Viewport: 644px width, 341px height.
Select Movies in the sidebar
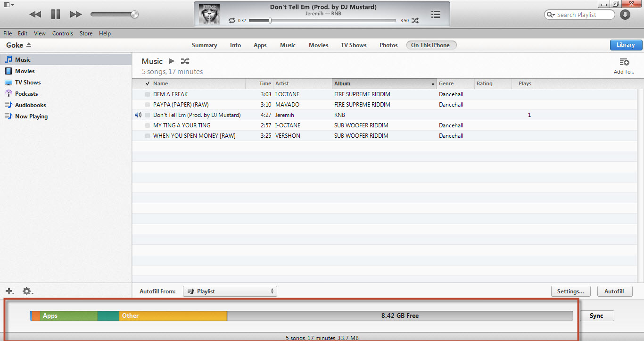tap(66, 71)
